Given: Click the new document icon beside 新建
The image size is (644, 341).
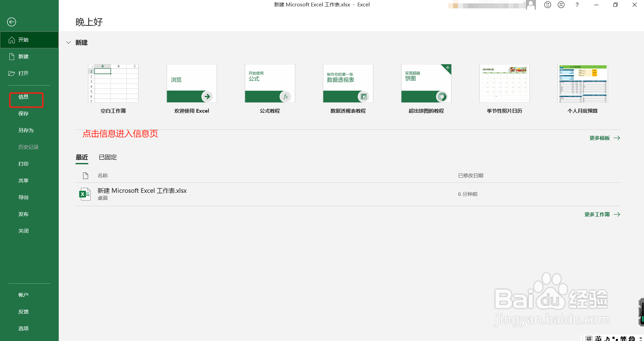Looking at the screenshot, I should [12, 57].
